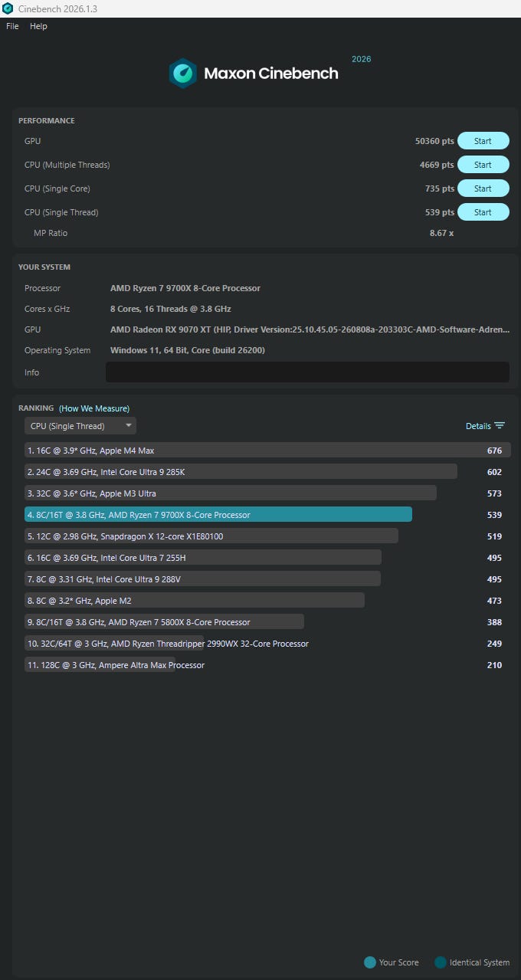Open the File menu
Screen dimensions: 521x980
(12, 26)
